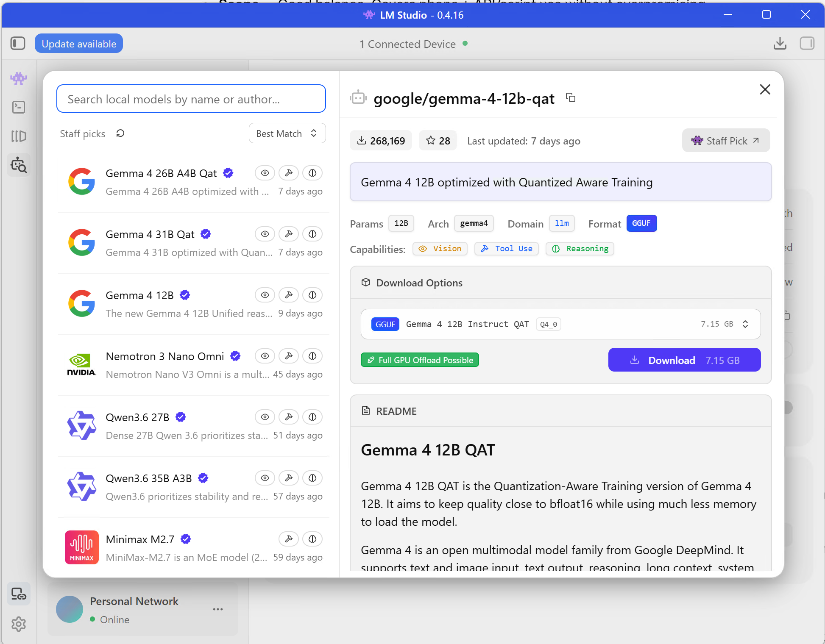Click the vision eye icon on Nemotron 3 Nano Omni
Image resolution: width=825 pixels, height=644 pixels.
[x=265, y=356]
